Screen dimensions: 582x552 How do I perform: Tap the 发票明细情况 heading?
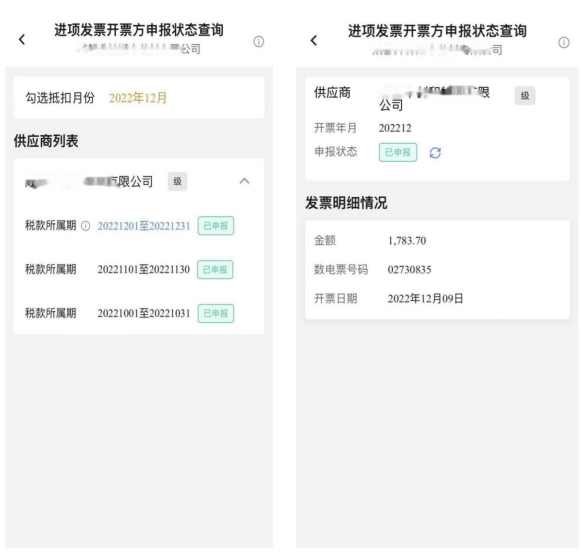[346, 203]
